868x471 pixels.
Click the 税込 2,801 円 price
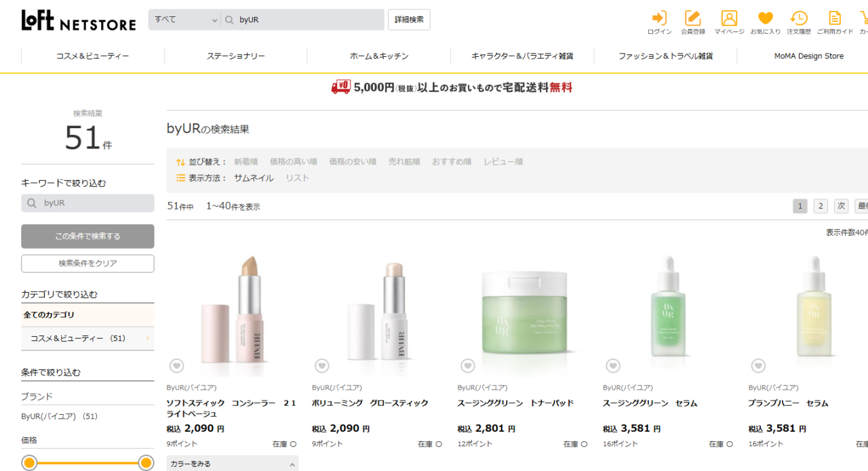pos(487,429)
